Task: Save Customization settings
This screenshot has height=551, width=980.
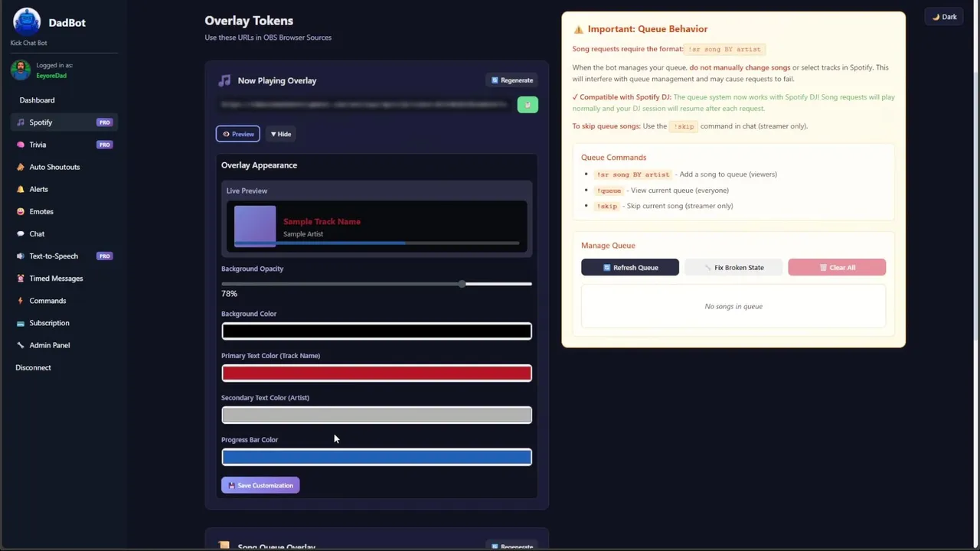Action: point(260,485)
